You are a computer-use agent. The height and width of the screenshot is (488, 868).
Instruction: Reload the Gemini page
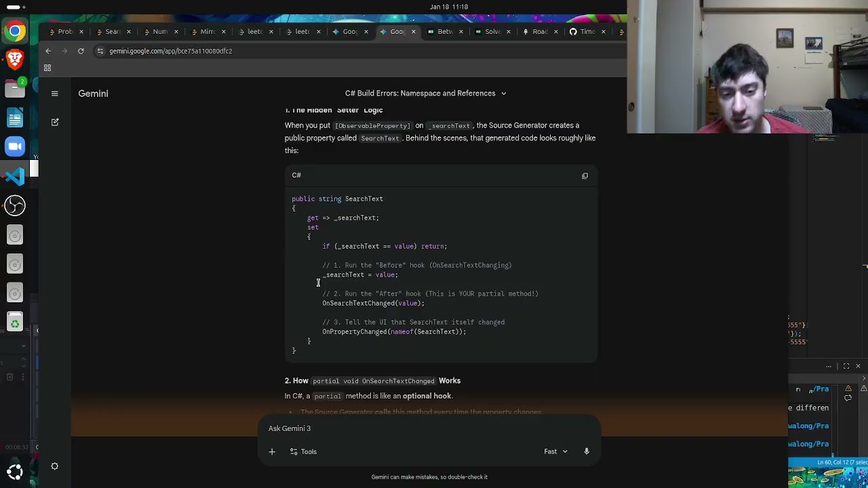pos(81,51)
